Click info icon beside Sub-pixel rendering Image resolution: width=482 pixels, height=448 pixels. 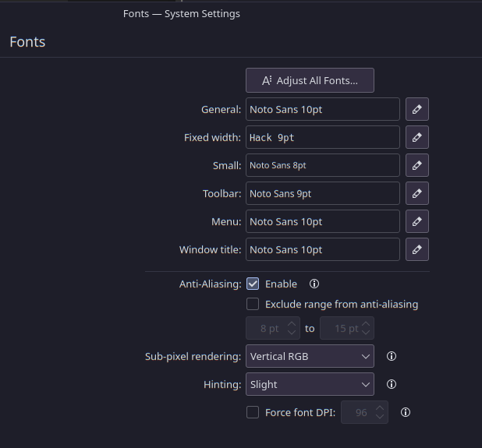392,356
